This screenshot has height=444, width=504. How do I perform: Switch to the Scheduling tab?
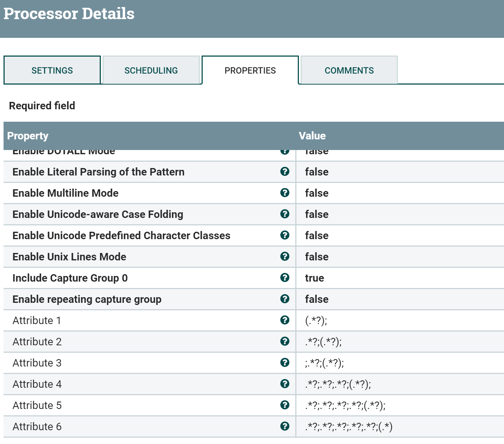tap(151, 70)
